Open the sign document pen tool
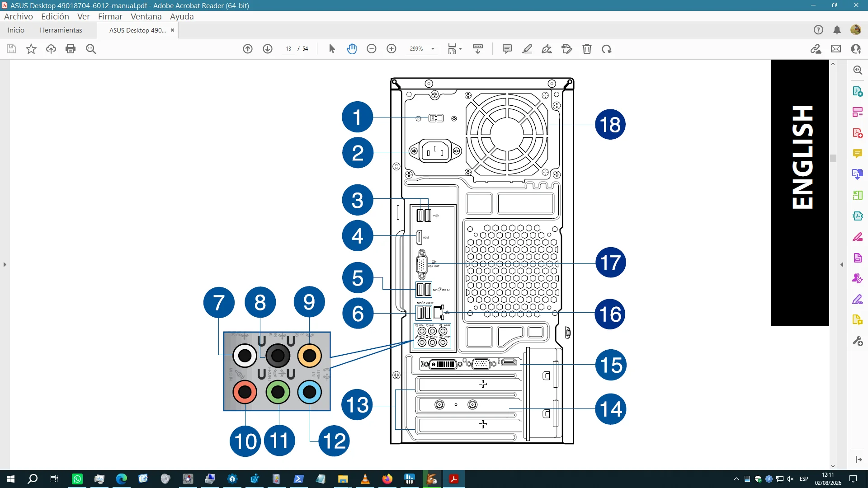 click(x=547, y=49)
